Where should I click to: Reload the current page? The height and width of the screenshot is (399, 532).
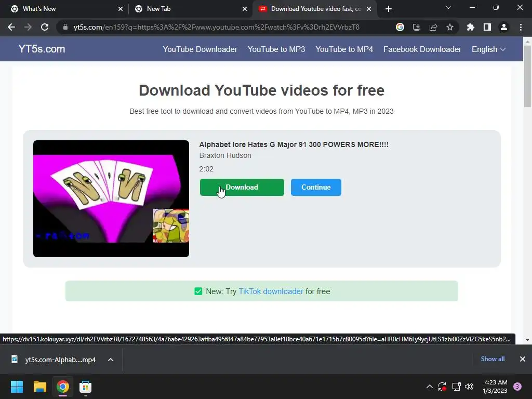pyautogui.click(x=45, y=27)
